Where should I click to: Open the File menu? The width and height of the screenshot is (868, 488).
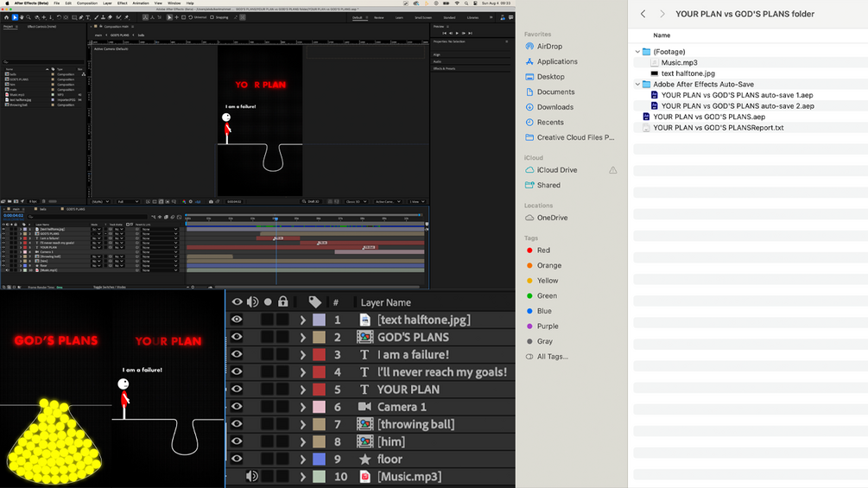[x=56, y=3]
